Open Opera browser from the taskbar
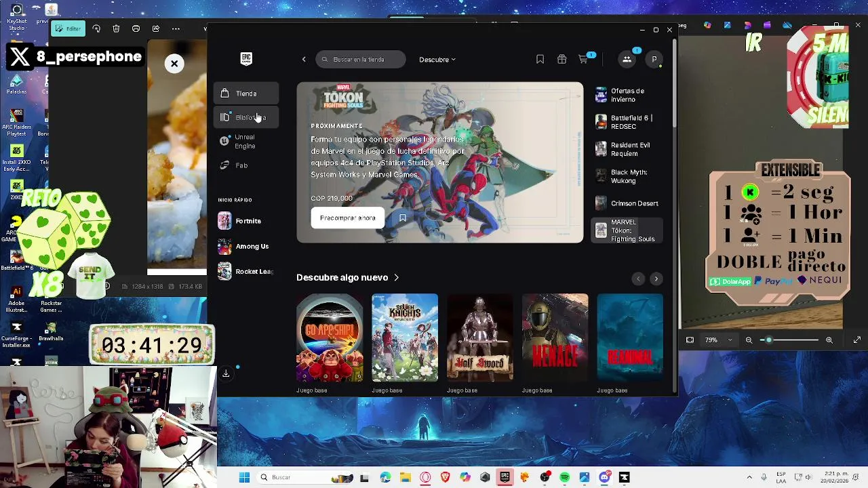Viewport: 868px width, 488px height. coord(425,477)
